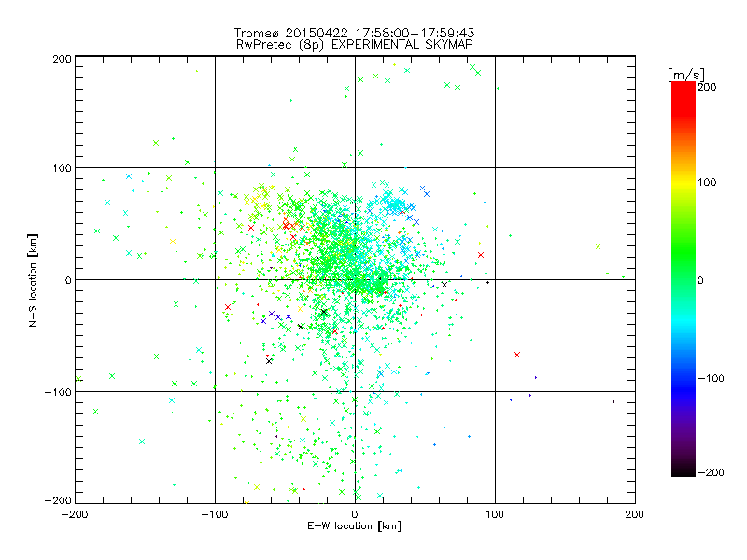Click the x-axis tick label '-100'

tap(215, 514)
